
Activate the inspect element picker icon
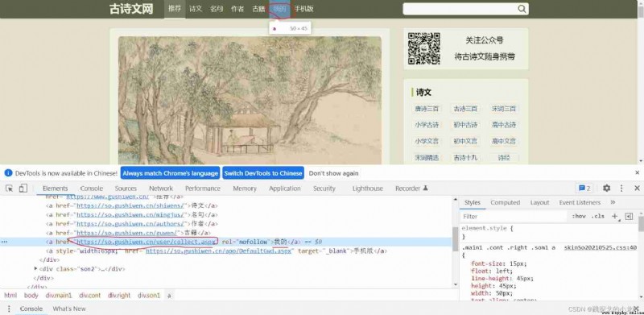tap(10, 189)
